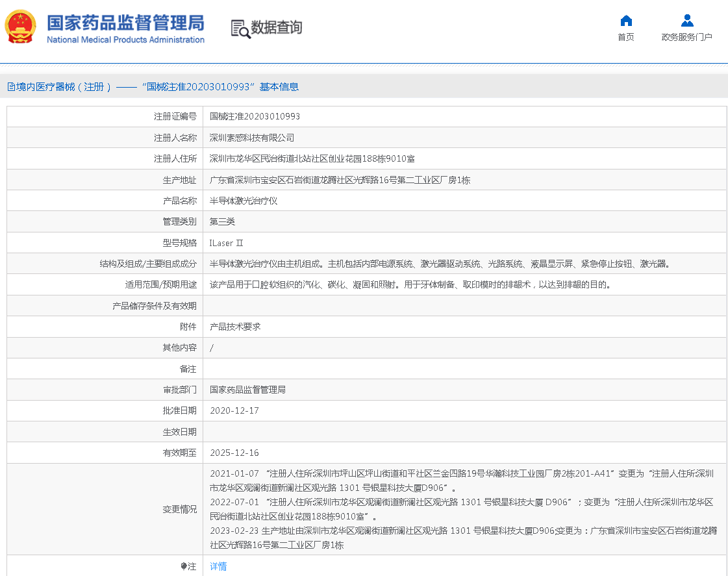728x576 pixels.
Task: Click 首页 home navigation text
Action: click(625, 37)
